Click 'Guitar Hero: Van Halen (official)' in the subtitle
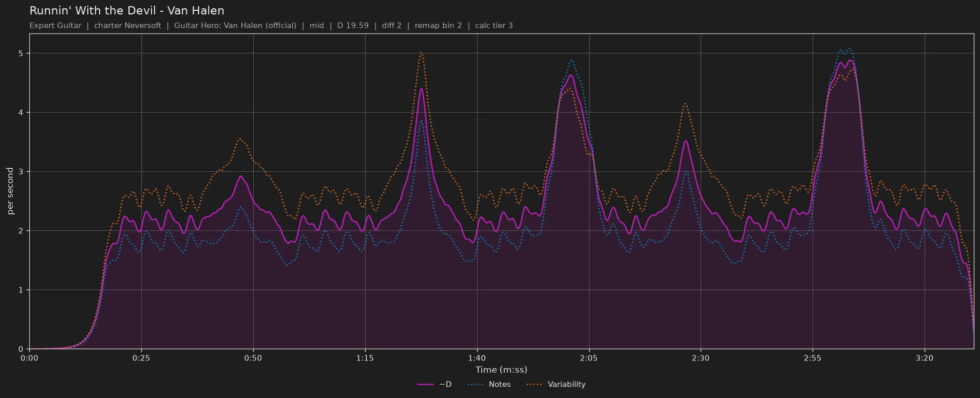The height and width of the screenshot is (398, 980). [235, 26]
